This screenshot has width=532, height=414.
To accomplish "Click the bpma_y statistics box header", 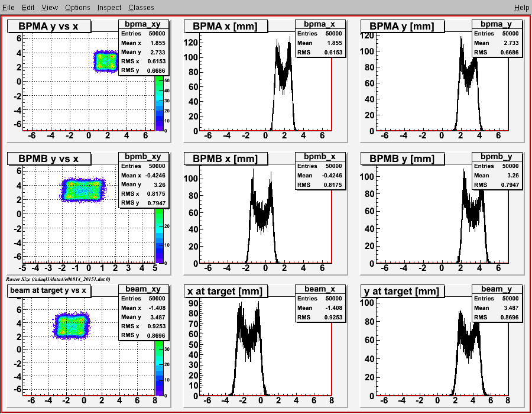I will [x=497, y=24].
